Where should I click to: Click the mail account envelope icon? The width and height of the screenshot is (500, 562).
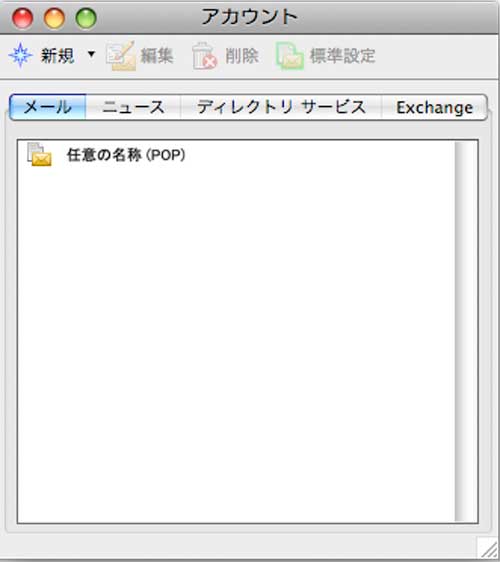pyautogui.click(x=39, y=155)
